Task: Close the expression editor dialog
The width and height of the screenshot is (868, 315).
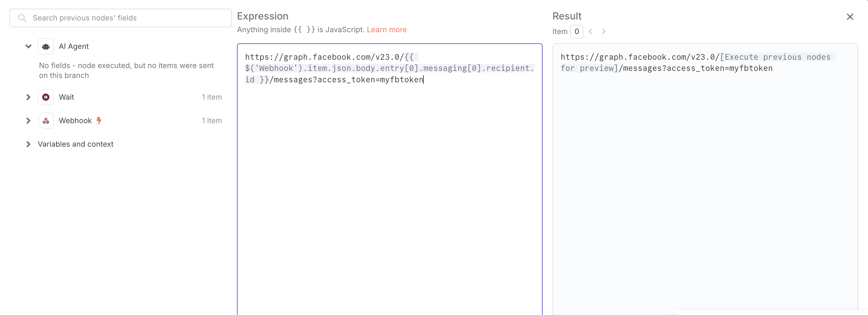Action: point(850,16)
